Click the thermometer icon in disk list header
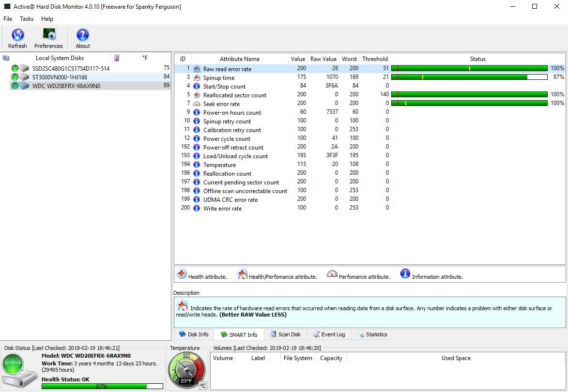This screenshot has height=392, width=568. (117, 58)
